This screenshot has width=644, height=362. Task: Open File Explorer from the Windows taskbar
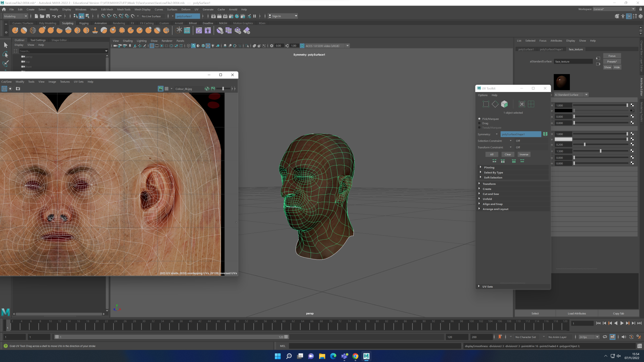click(x=322, y=356)
